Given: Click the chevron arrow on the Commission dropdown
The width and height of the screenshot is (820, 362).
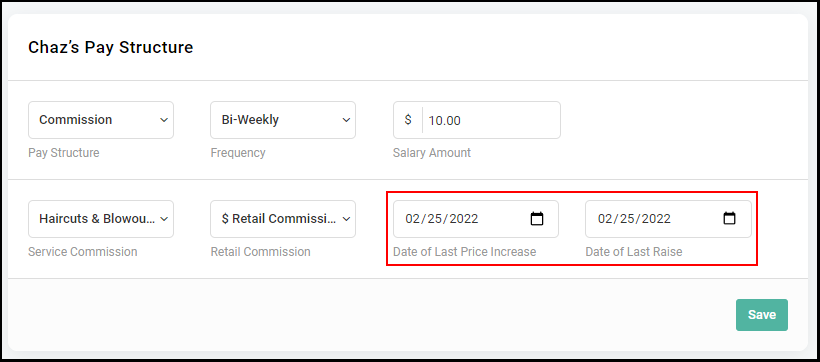Looking at the screenshot, I should pos(164,120).
